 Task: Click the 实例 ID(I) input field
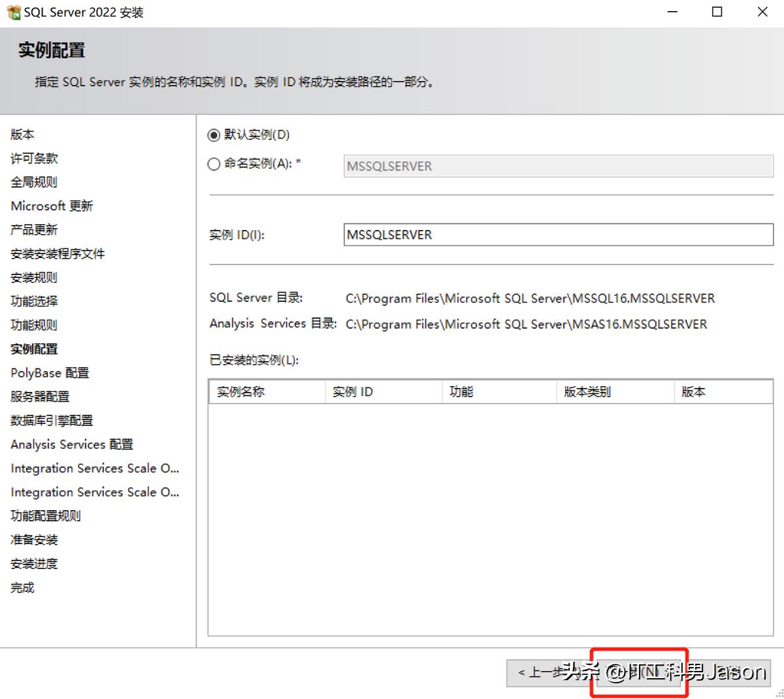(555, 235)
